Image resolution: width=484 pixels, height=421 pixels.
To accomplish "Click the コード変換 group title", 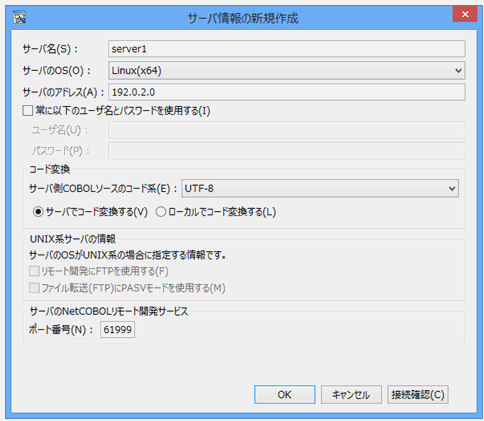I will pos(50,169).
